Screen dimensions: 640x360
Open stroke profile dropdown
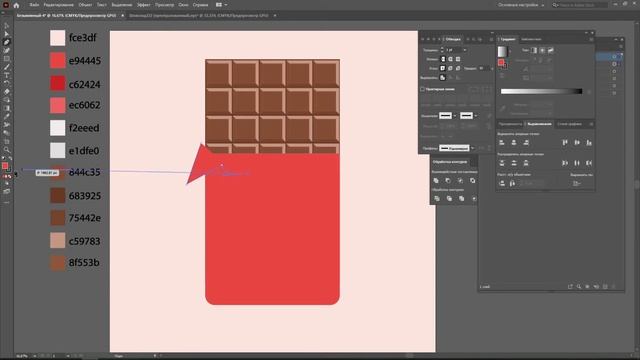[x=472, y=148]
